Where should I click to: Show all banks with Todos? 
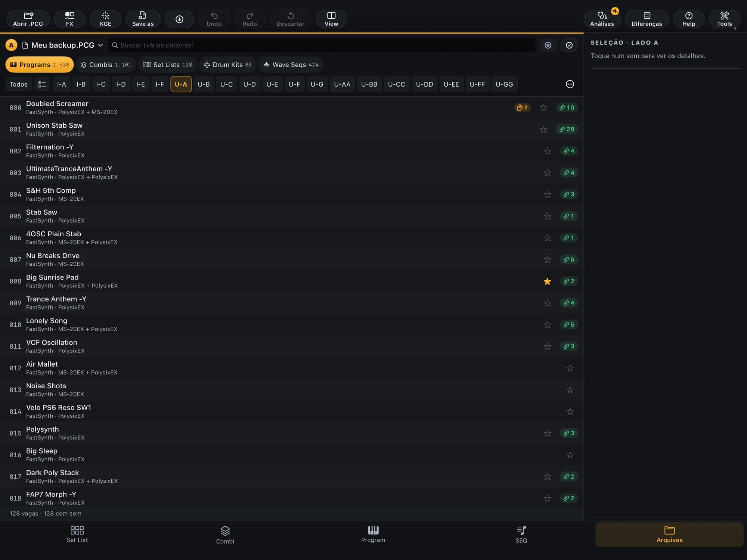[18, 84]
